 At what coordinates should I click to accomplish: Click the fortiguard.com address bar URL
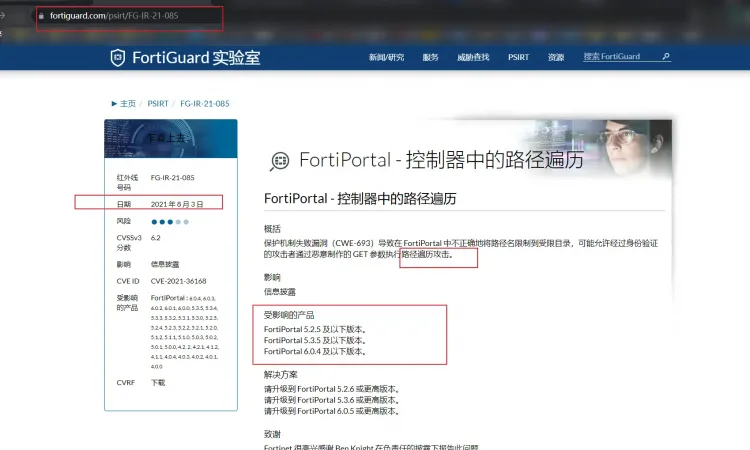coord(114,16)
